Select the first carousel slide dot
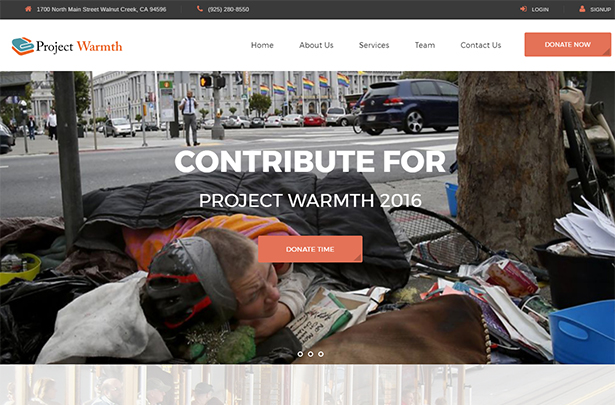Viewport: 615px width, 405px height. point(300,354)
